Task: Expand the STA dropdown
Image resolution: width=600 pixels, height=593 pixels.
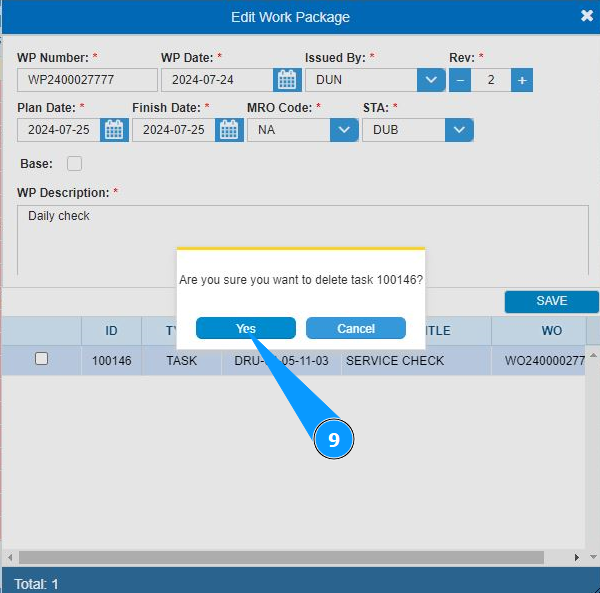Action: [459, 130]
